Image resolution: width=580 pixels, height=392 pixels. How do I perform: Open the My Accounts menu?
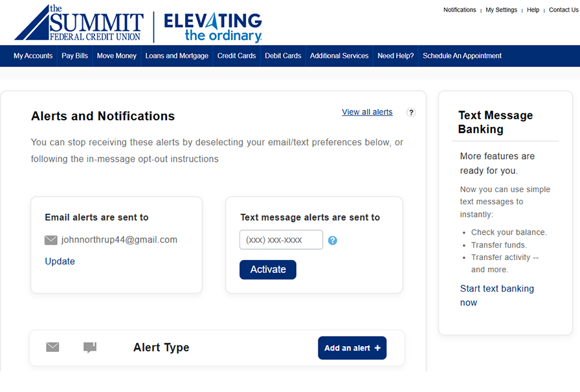33,56
